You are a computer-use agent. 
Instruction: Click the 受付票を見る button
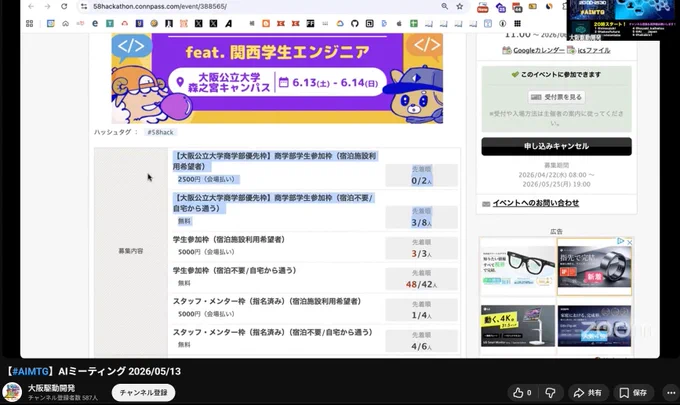tap(556, 97)
